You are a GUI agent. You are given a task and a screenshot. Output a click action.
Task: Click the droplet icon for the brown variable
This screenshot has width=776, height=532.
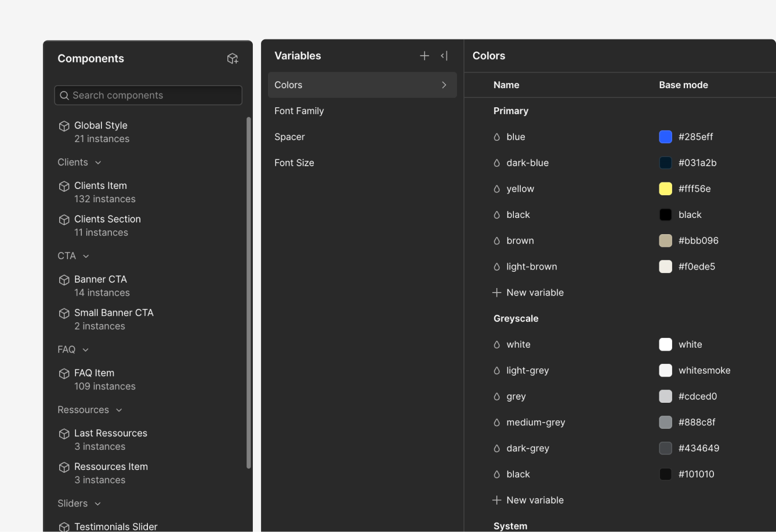pyautogui.click(x=496, y=241)
